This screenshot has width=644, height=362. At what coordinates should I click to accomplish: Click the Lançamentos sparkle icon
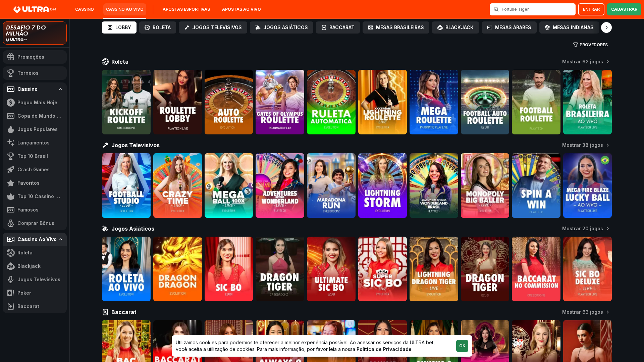click(x=11, y=143)
